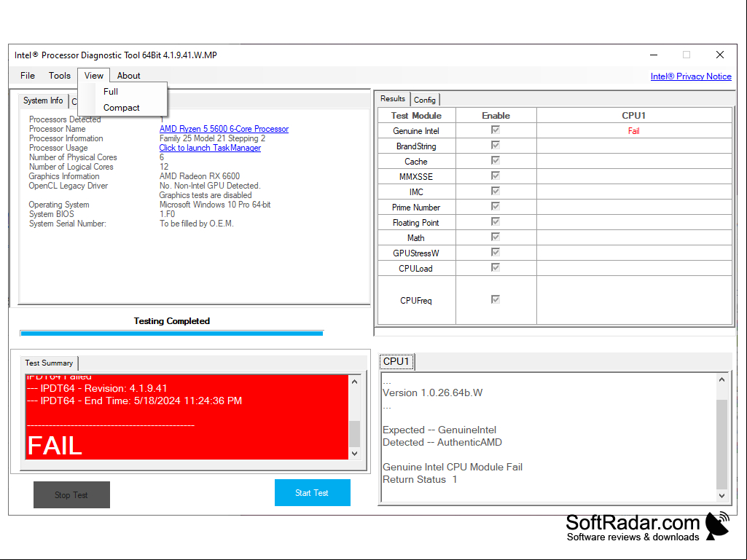Minimize the Processor Diagnostic Tool window
The image size is (747, 560).
pyautogui.click(x=654, y=55)
